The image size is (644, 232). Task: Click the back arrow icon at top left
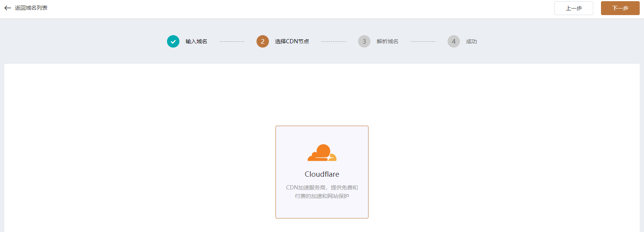(x=7, y=8)
